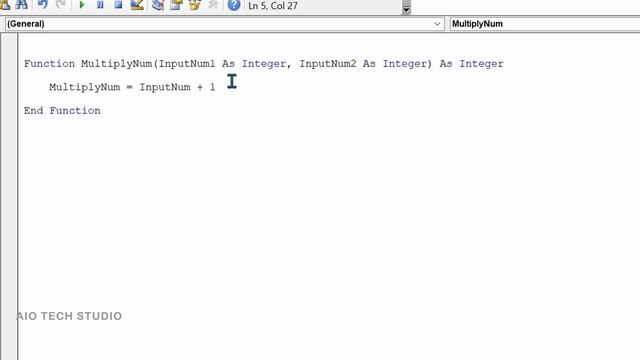Open the Properties Window

click(176, 5)
